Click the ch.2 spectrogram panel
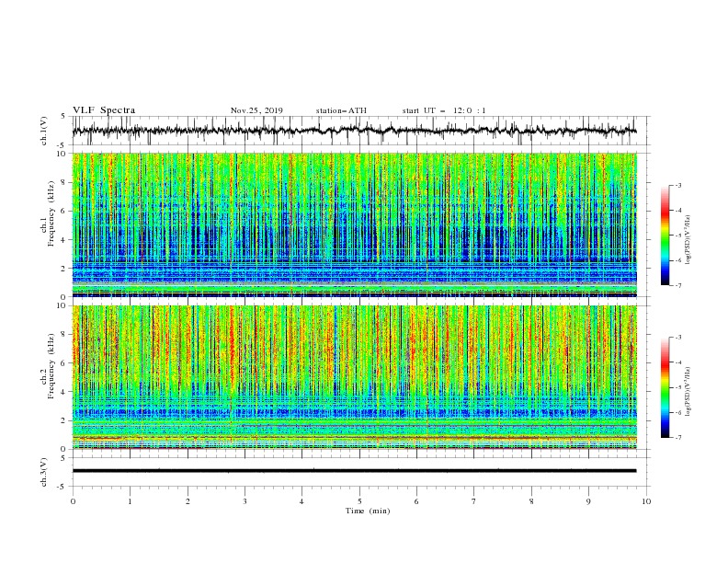728x563 pixels. 355,377
